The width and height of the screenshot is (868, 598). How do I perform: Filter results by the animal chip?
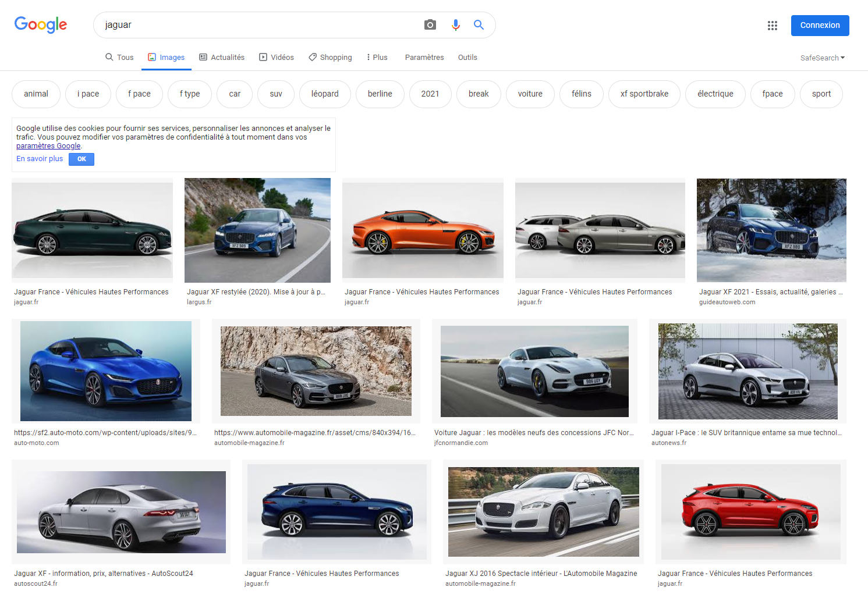click(36, 94)
